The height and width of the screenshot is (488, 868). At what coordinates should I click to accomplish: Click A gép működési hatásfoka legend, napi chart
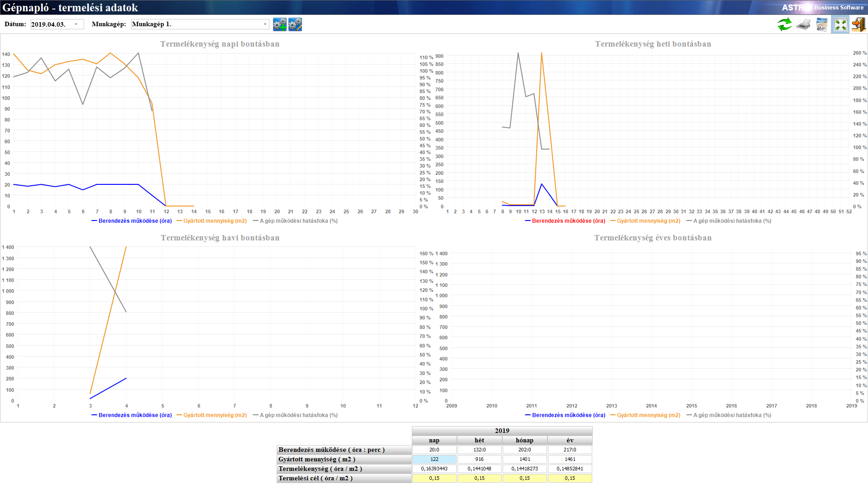[295, 221]
